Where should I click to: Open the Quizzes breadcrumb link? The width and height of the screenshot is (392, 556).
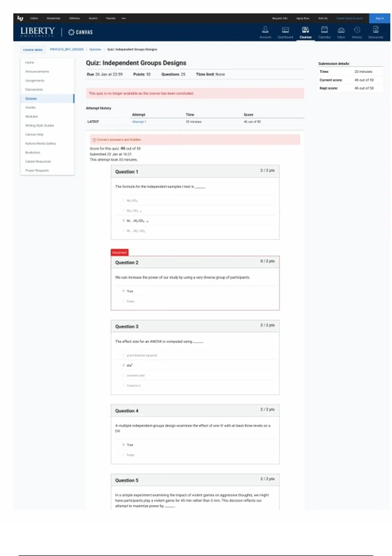point(95,49)
